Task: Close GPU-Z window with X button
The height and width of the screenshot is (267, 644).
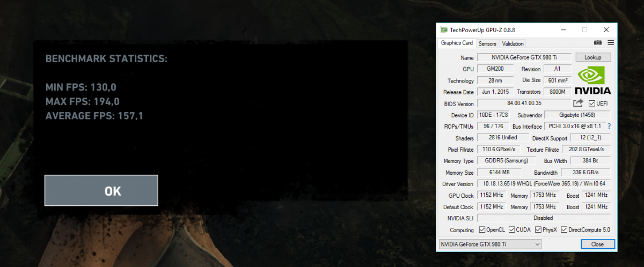Action: tap(606, 30)
